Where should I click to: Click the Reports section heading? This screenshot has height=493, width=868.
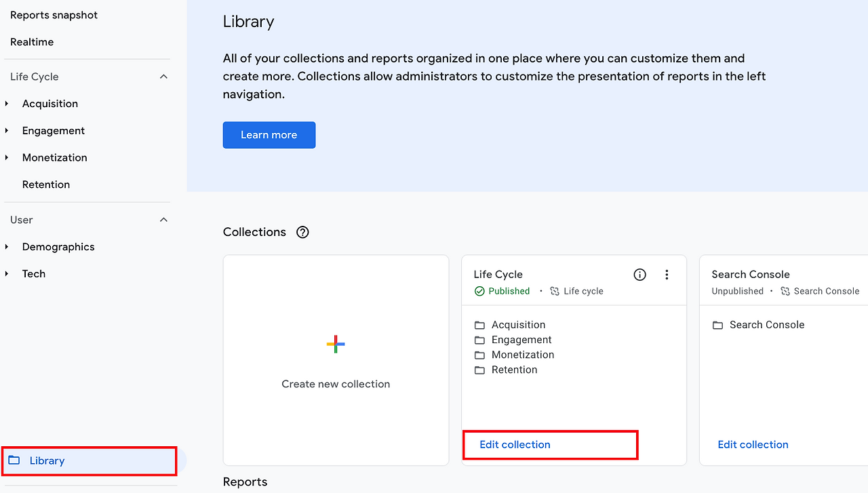tap(245, 482)
